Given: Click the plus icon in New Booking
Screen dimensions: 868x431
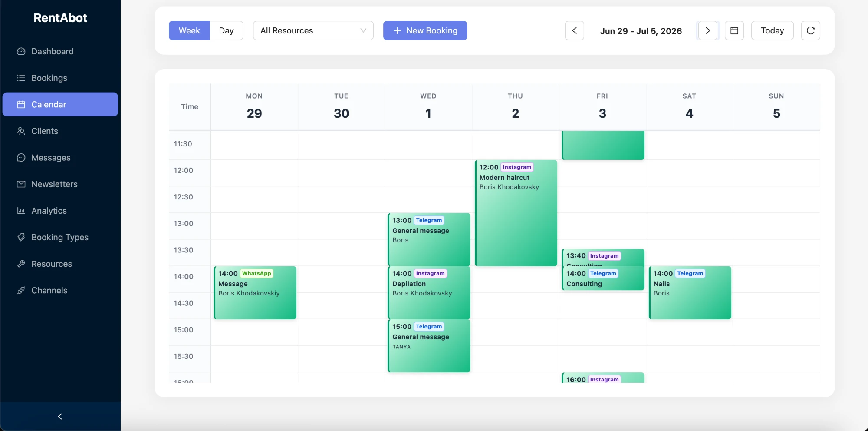Looking at the screenshot, I should pyautogui.click(x=397, y=30).
